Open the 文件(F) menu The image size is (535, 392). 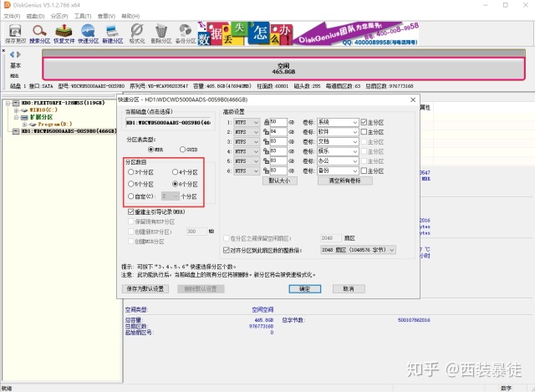[12, 16]
